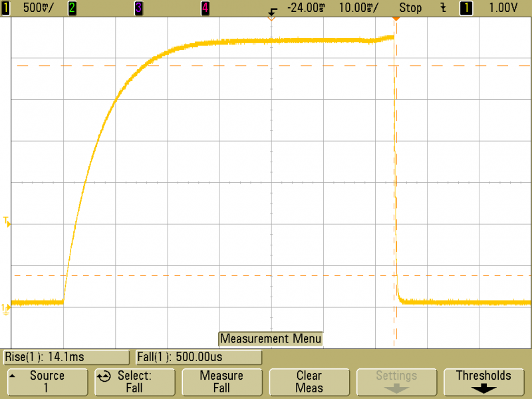The width and height of the screenshot is (532, 399).
Task: Click the 500mV/ vertical scale value
Action: point(39,7)
